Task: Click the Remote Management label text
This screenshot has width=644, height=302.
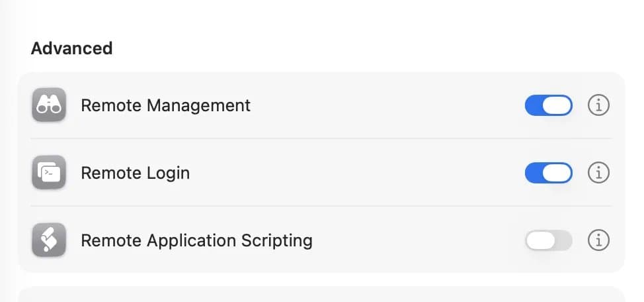Action: coord(165,105)
